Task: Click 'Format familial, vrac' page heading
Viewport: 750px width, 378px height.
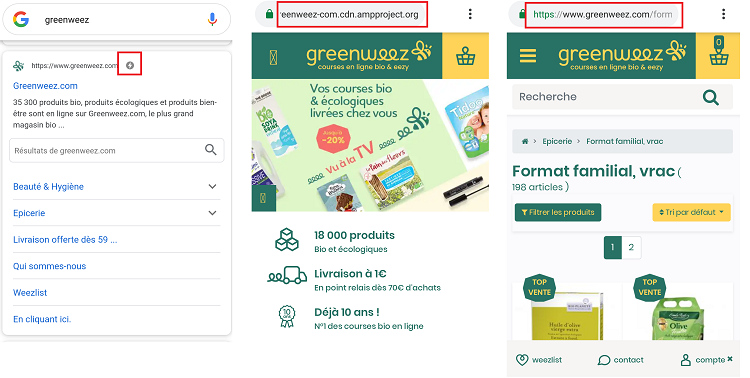Action: click(594, 171)
